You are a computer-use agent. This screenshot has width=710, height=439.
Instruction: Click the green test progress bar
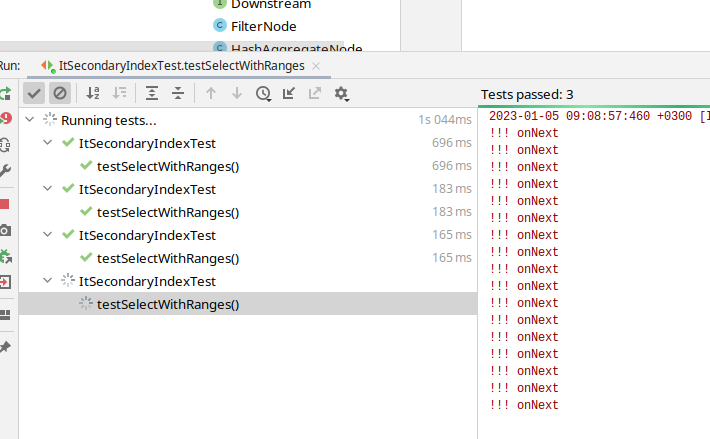594,106
